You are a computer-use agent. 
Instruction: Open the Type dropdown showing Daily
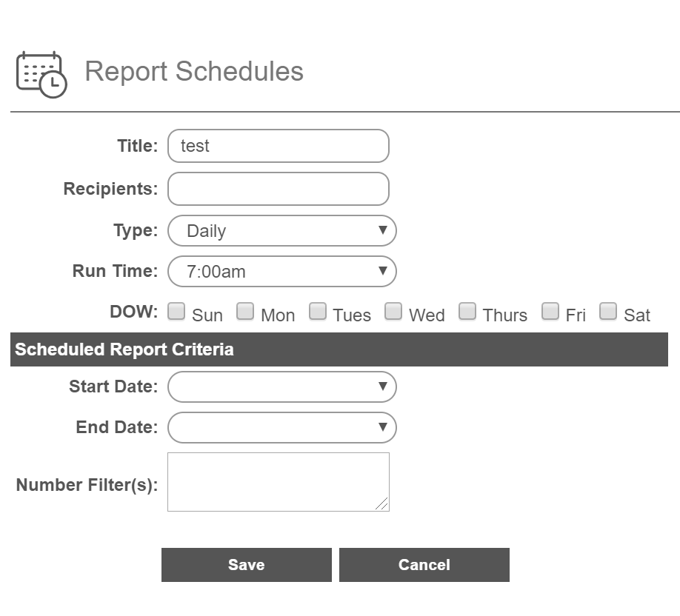pyautogui.click(x=282, y=230)
